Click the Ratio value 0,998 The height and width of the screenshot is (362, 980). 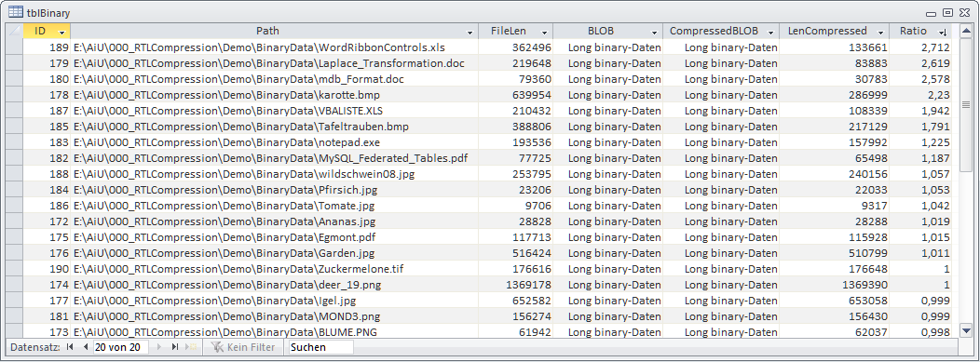click(x=935, y=332)
